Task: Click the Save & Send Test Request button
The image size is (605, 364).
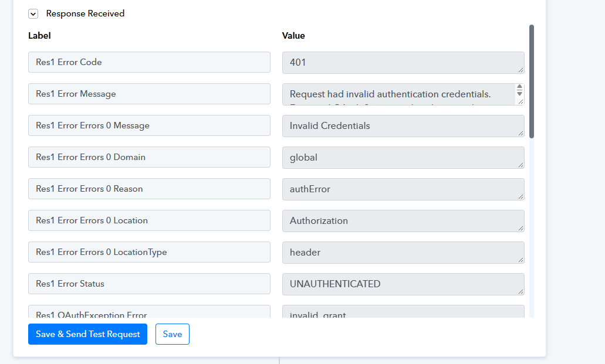Action: [x=87, y=334]
